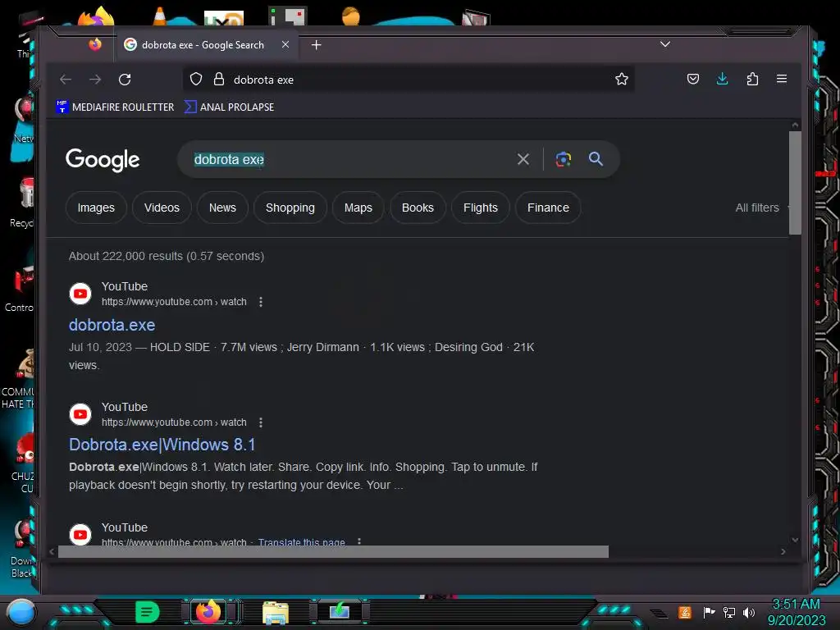Viewport: 840px width, 630px height.
Task: Open the Windows Start orb
Action: click(x=21, y=612)
